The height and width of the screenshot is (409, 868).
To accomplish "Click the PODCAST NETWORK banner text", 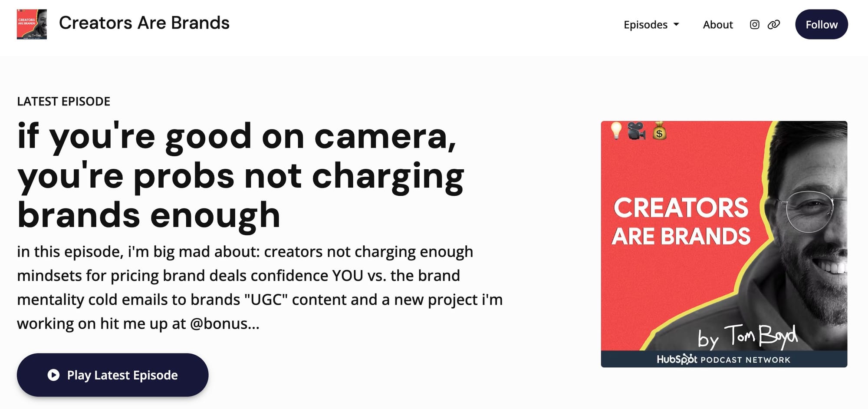I will (745, 360).
